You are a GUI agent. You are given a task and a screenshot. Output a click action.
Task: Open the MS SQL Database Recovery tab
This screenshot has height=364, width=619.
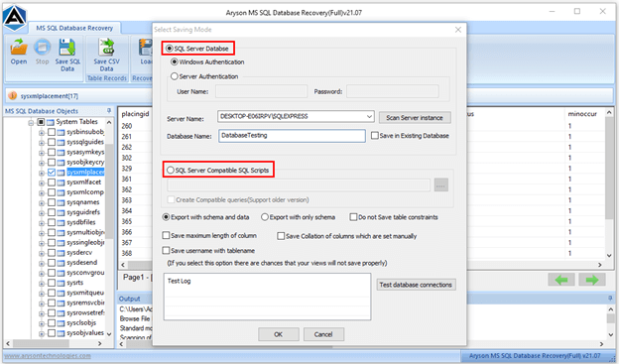(x=74, y=28)
